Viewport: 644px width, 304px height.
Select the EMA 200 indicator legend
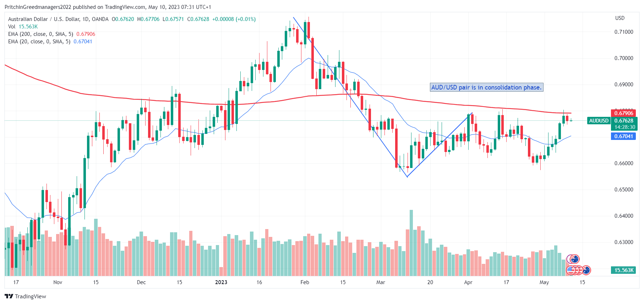click(51, 34)
